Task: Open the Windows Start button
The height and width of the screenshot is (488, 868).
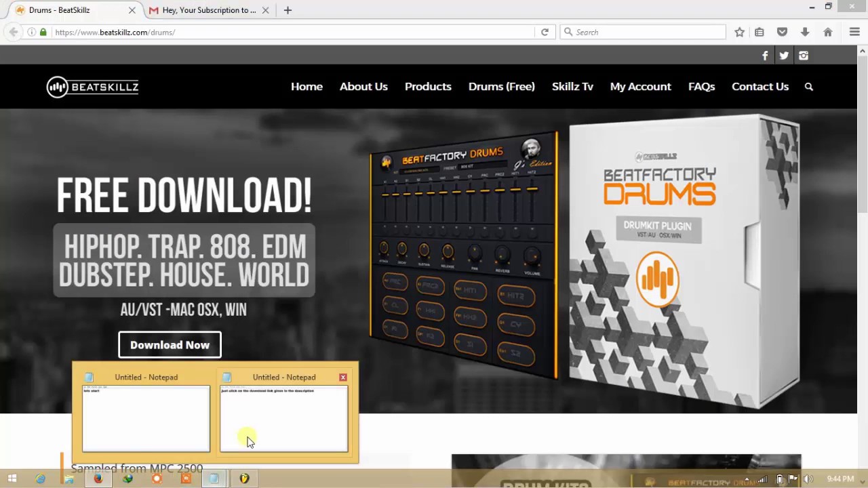Action: coord(12,479)
